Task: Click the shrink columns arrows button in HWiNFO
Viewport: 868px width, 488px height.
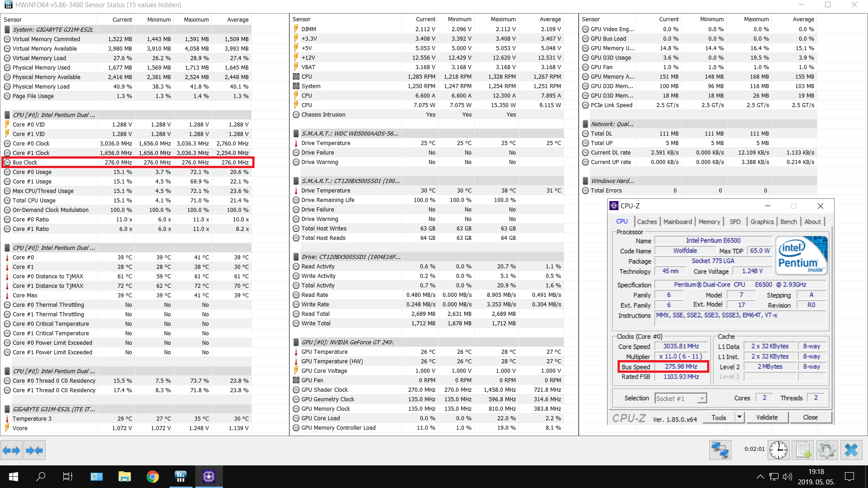Action: coord(34,450)
